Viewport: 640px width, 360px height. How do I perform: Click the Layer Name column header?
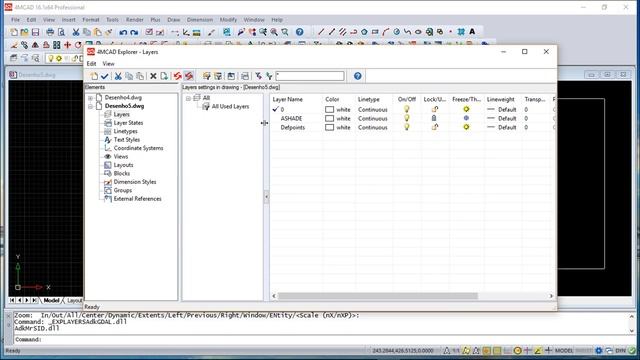point(288,99)
